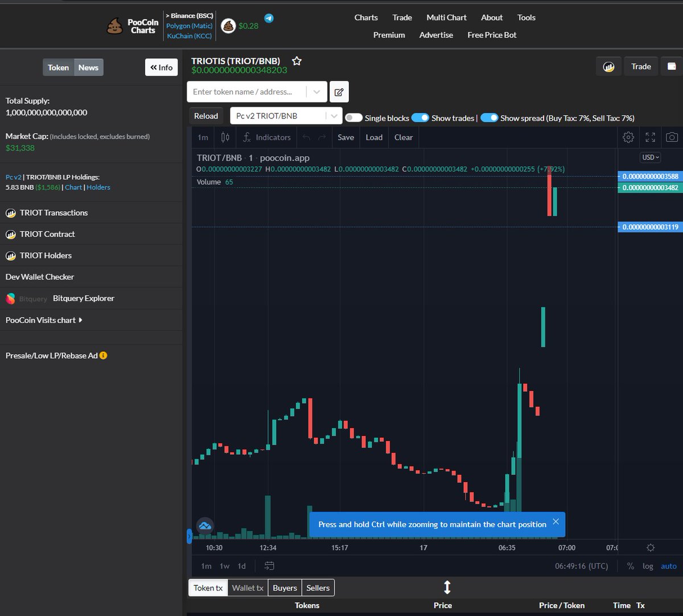Click the PooCoin poop logo icon

(115, 26)
